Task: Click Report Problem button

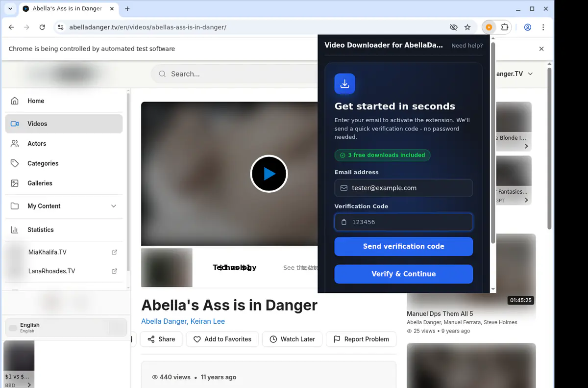Action: tap(361, 339)
